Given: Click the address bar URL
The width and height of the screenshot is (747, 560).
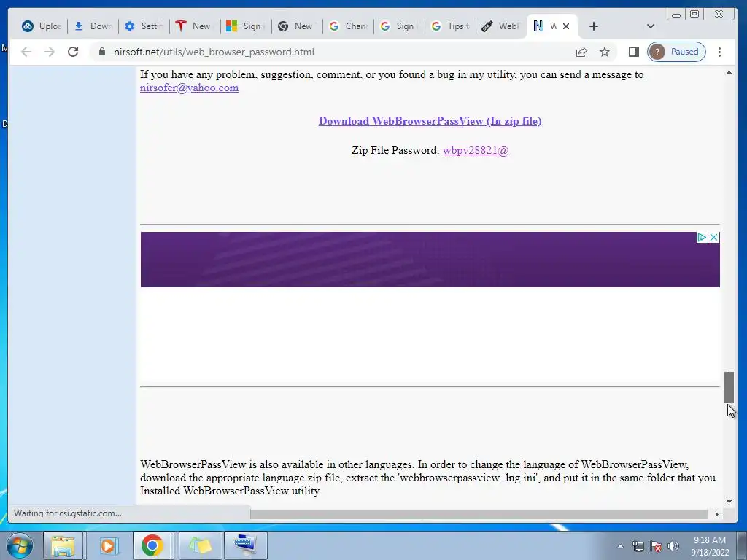Looking at the screenshot, I should point(214,52).
